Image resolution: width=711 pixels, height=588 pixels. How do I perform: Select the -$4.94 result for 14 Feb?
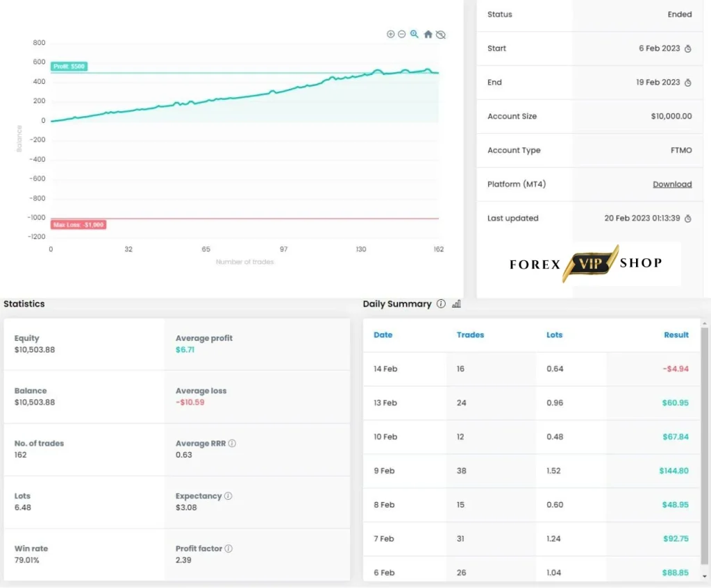pos(676,369)
